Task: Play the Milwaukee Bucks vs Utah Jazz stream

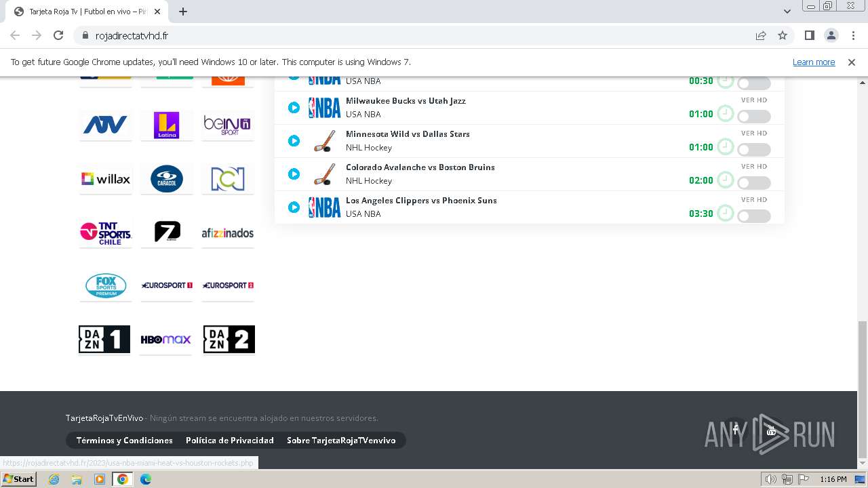Action: [294, 107]
